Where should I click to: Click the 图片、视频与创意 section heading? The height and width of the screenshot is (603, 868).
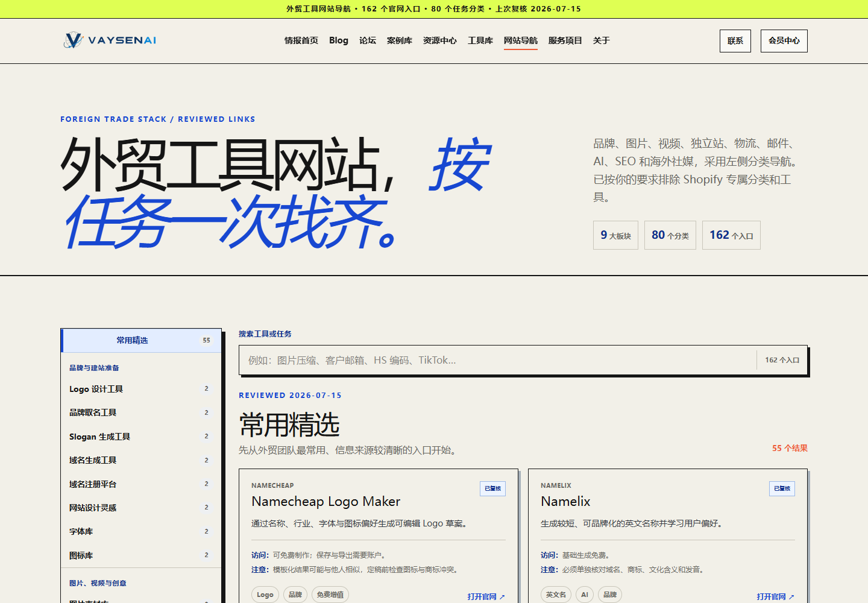click(x=98, y=583)
